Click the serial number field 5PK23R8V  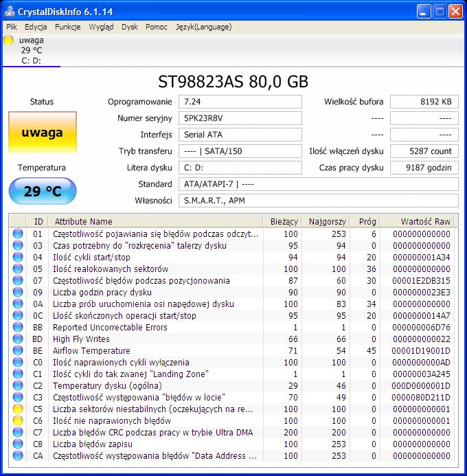pos(240,118)
